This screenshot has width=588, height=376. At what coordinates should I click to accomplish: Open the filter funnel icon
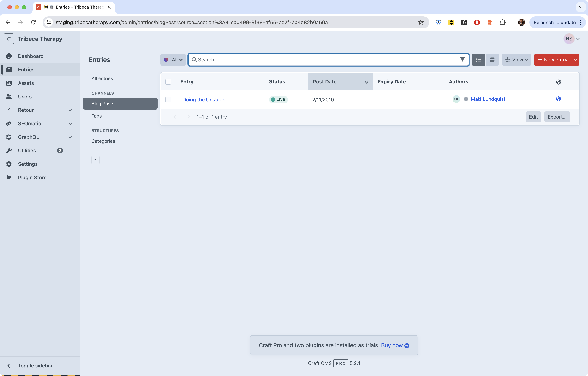click(462, 60)
